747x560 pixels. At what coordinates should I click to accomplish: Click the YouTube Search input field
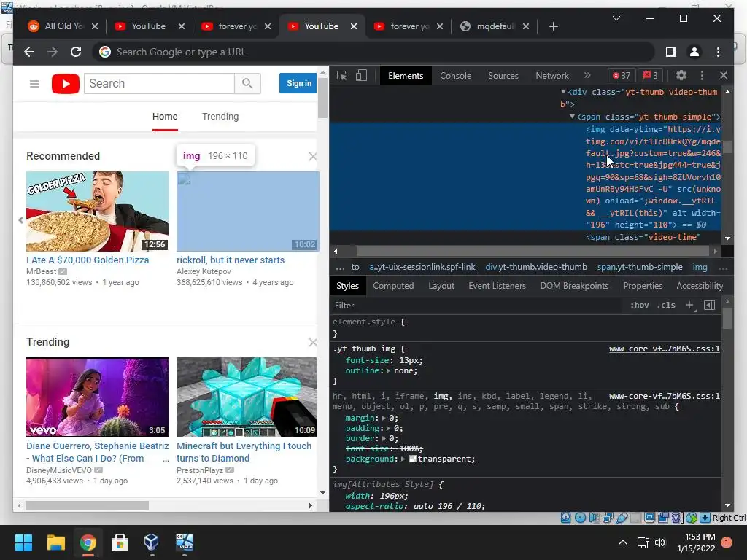159,83
